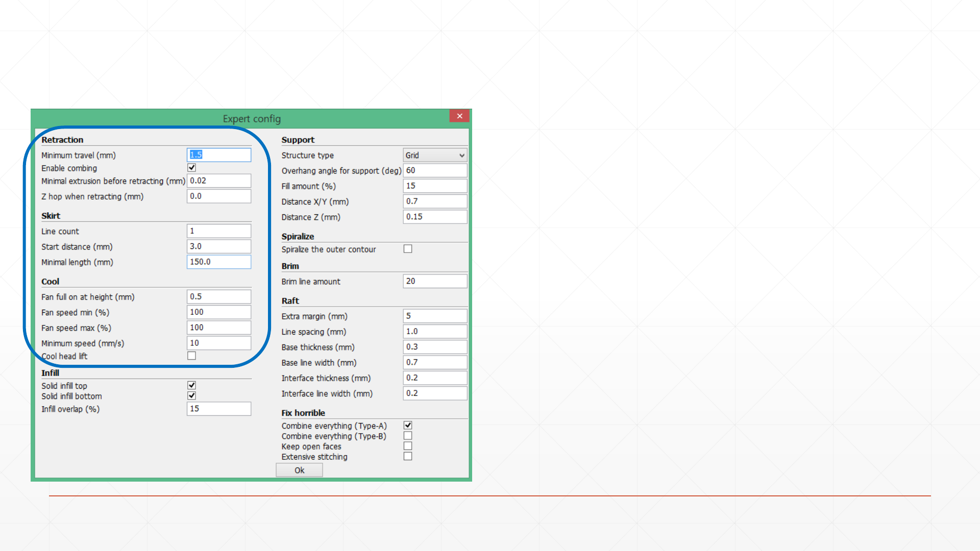Click the Brim line amount field
The width and height of the screenshot is (980, 551).
pos(435,281)
